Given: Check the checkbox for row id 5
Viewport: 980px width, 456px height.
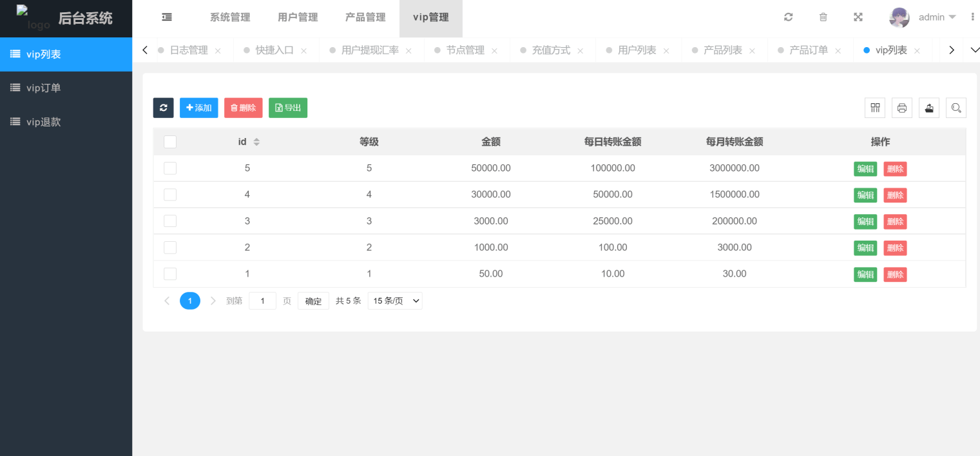Looking at the screenshot, I should (x=170, y=168).
